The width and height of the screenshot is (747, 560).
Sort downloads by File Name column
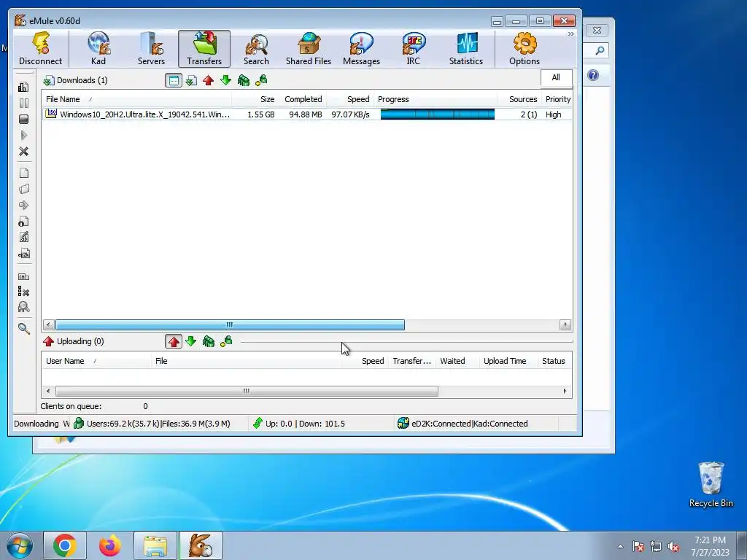(136, 99)
